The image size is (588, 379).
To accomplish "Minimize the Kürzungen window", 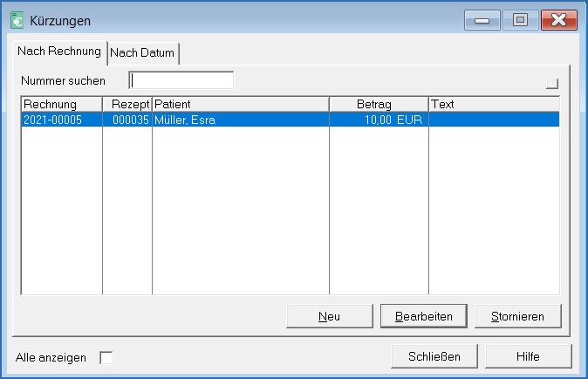I will click(x=482, y=19).
